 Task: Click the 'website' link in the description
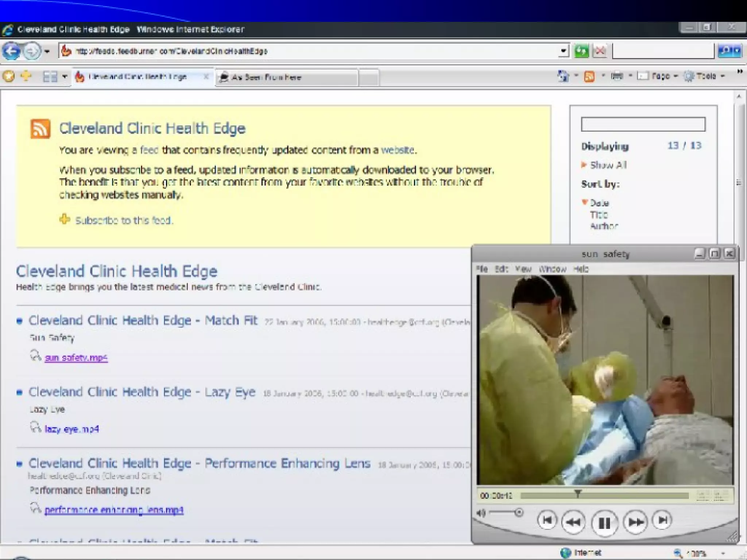(398, 150)
